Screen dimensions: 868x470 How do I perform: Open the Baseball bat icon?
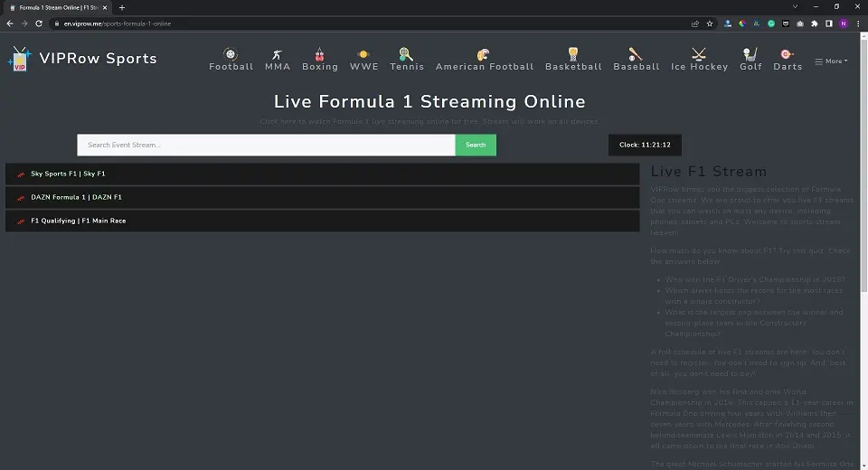pyautogui.click(x=636, y=53)
